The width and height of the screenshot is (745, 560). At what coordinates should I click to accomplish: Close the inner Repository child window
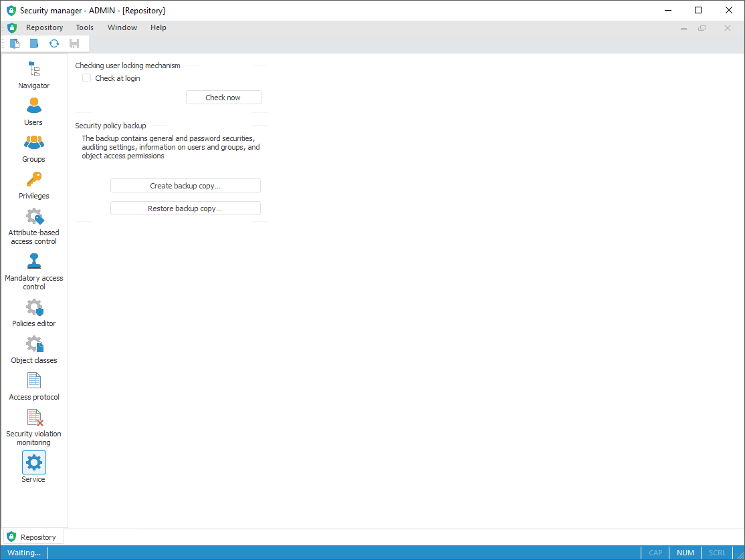click(728, 28)
